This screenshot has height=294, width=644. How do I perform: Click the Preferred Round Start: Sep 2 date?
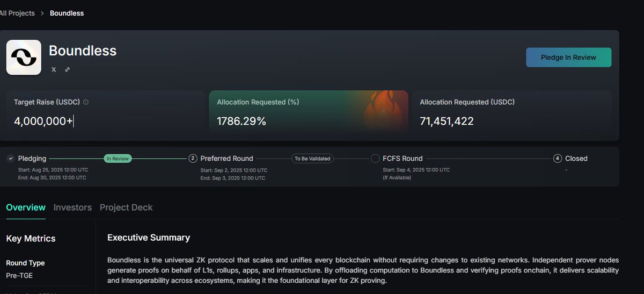[x=233, y=170]
